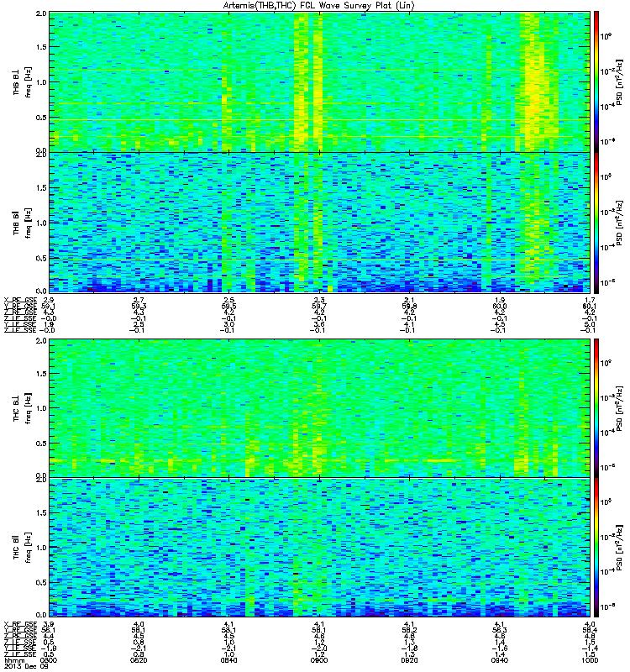Viewport: 630px width, 672px height.
Task: Click inside the THC B∥ spectrogram panel
Action: 320,548
